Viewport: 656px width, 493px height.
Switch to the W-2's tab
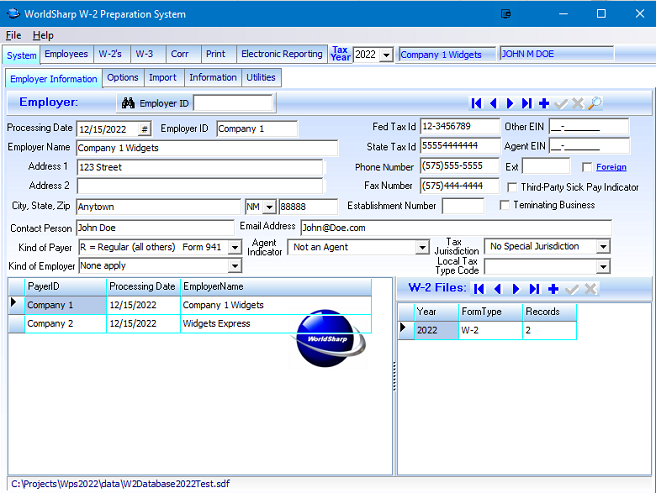click(110, 54)
